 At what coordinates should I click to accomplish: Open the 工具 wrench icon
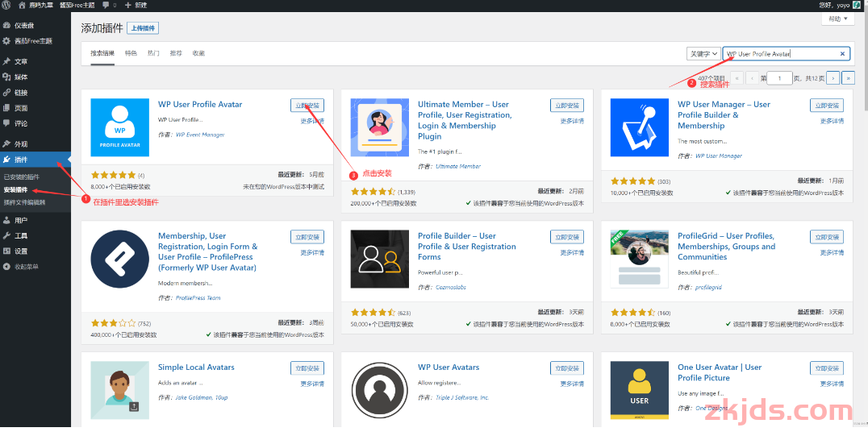click(x=6, y=235)
